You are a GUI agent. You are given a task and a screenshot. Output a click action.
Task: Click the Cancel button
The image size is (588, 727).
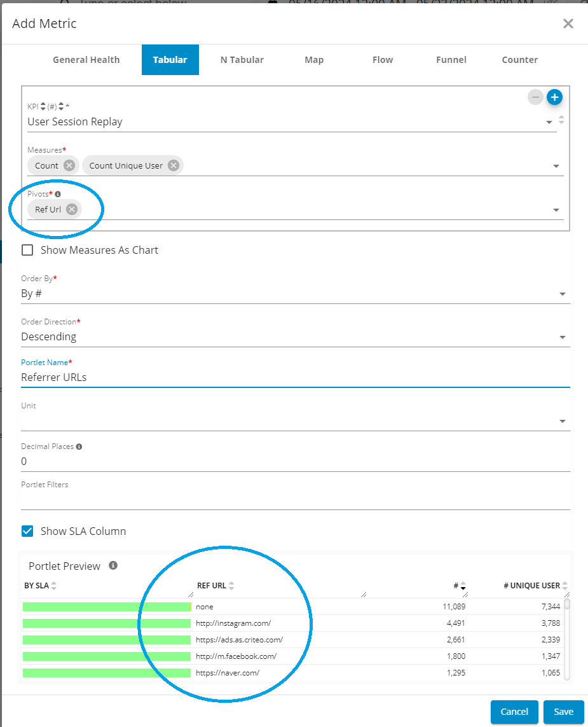pos(514,712)
